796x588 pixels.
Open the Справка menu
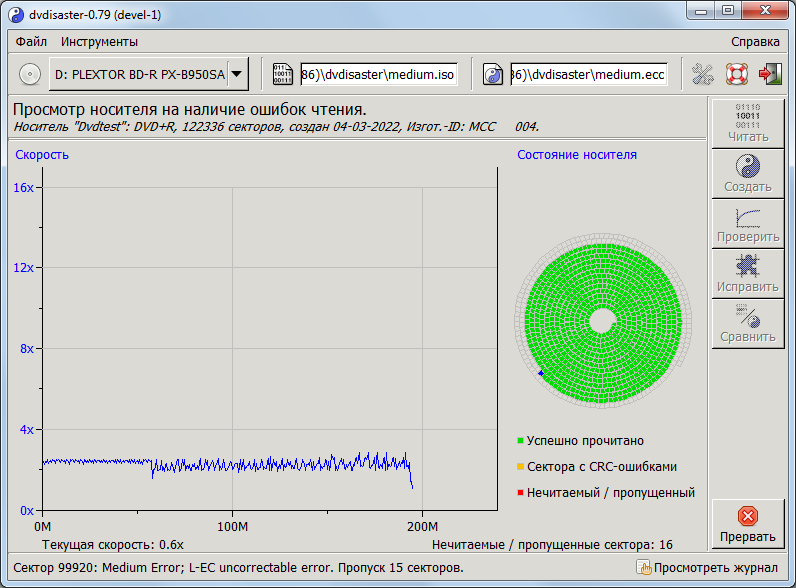click(755, 42)
